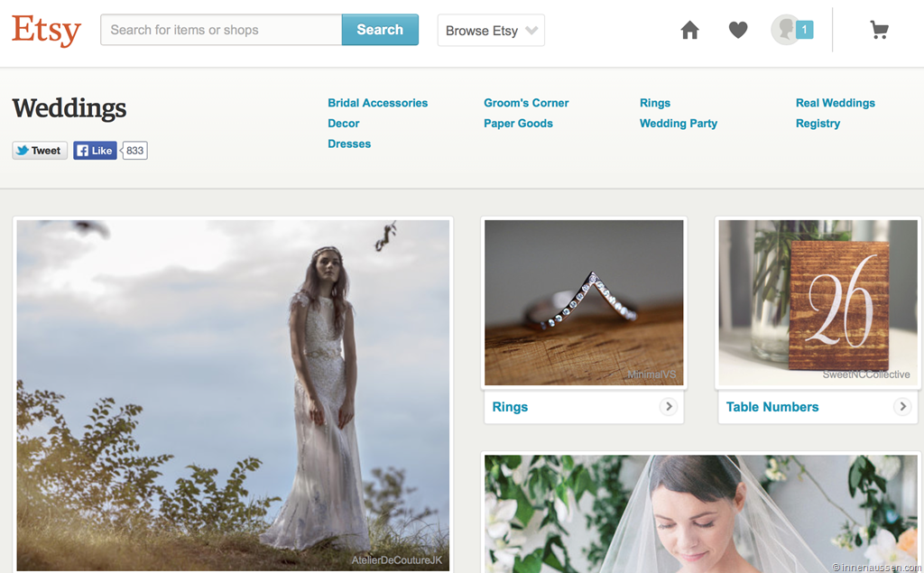The width and height of the screenshot is (924, 573).
Task: Click the AtelierDeCoutureJK shop credit
Action: [397, 560]
